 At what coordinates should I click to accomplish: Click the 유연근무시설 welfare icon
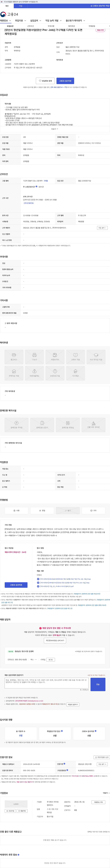tap(55, 373)
